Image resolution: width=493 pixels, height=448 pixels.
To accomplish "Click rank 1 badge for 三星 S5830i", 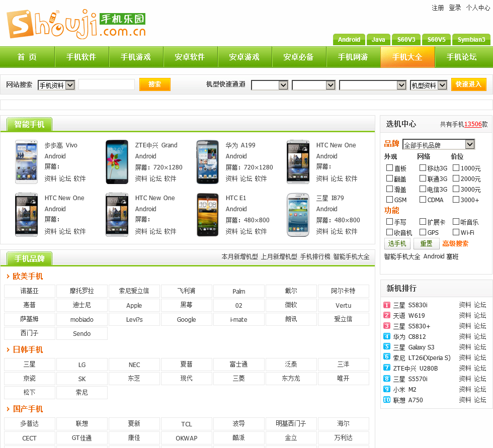I will point(387,305).
